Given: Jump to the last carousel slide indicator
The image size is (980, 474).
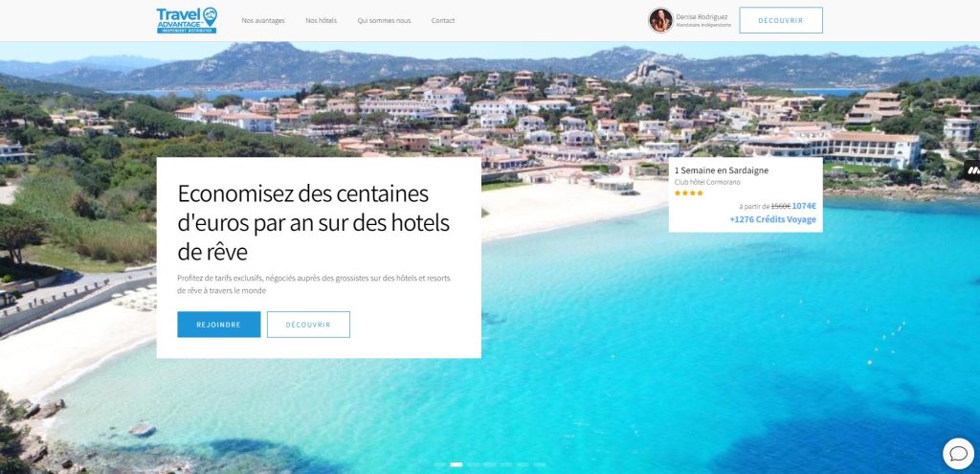Looking at the screenshot, I should (x=540, y=464).
